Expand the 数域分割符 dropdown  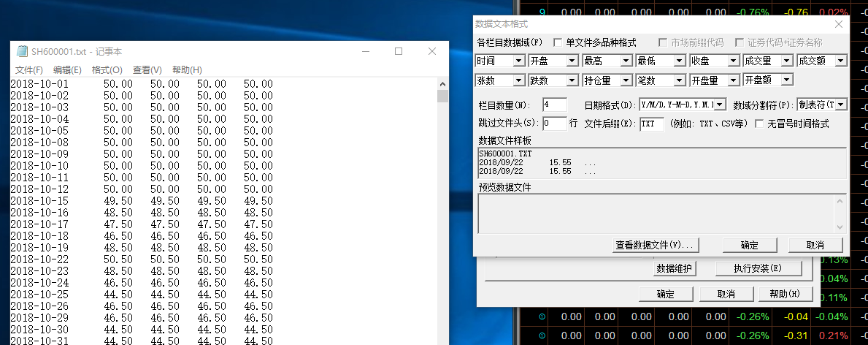click(x=841, y=105)
